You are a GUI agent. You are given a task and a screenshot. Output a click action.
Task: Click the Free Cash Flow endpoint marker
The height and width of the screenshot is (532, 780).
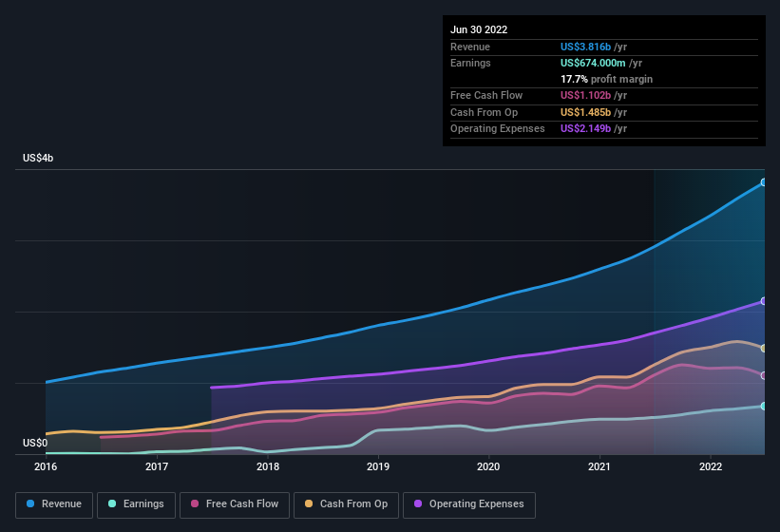coord(764,376)
